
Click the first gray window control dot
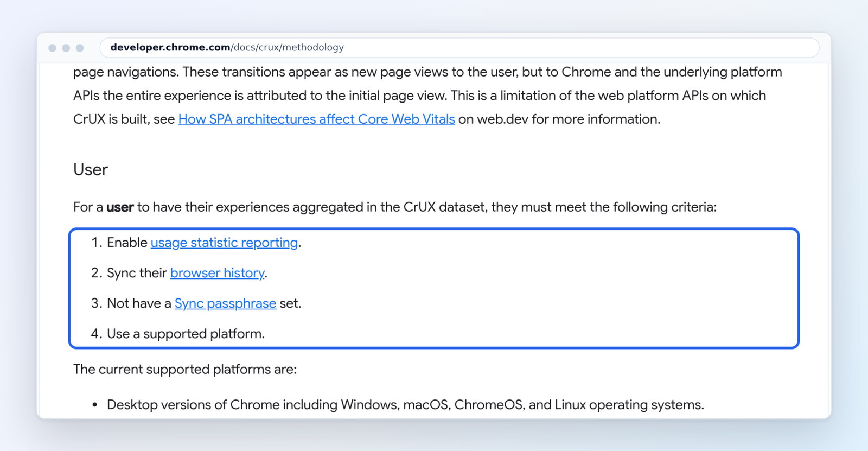[52, 48]
